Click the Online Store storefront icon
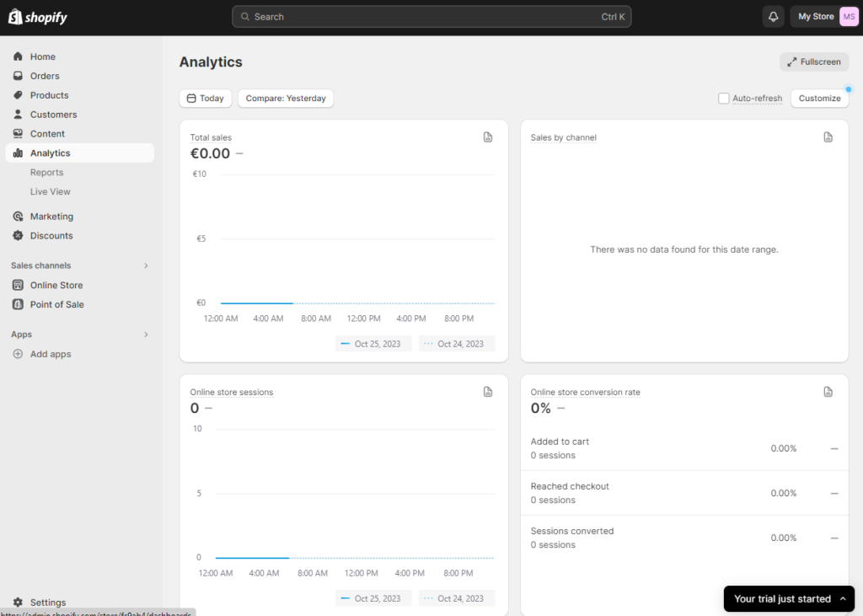The width and height of the screenshot is (863, 616). [x=18, y=285]
